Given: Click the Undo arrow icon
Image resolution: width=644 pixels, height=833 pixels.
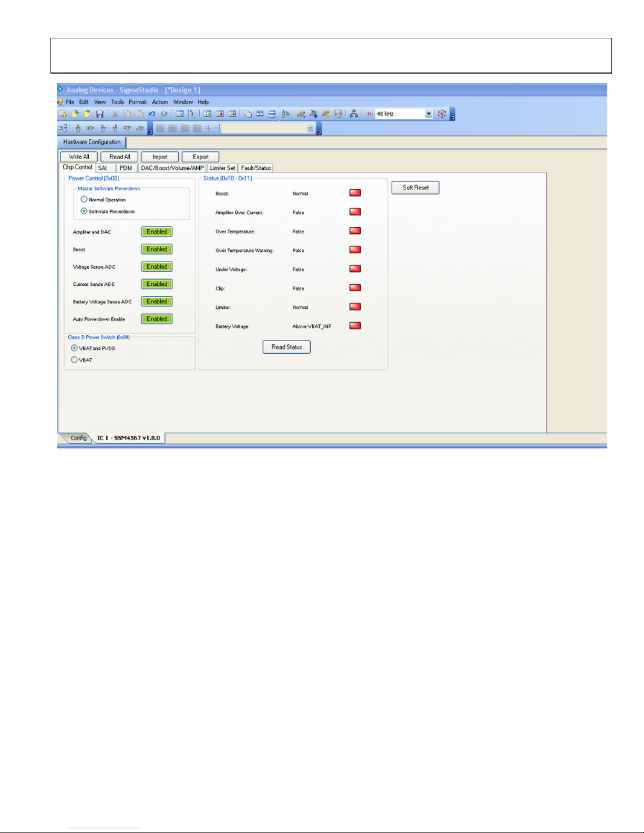Looking at the screenshot, I should 152,114.
